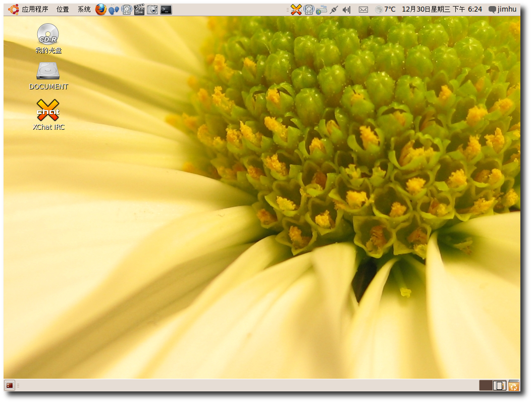Open the 系统 system menu

click(x=84, y=9)
